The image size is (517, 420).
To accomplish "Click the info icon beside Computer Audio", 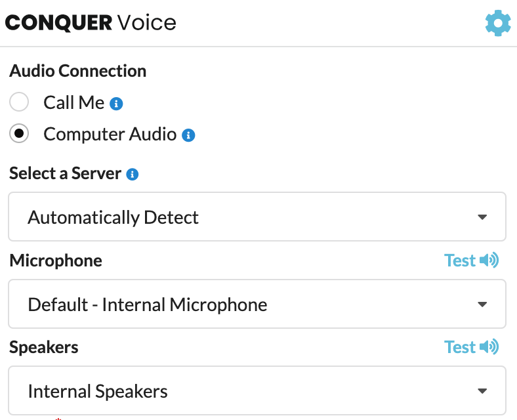I will (x=188, y=135).
